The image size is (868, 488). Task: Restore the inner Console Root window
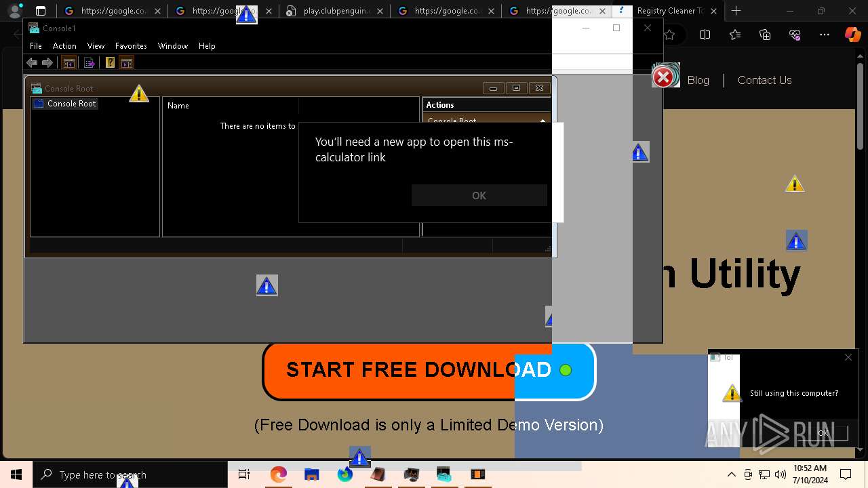pyautogui.click(x=516, y=88)
